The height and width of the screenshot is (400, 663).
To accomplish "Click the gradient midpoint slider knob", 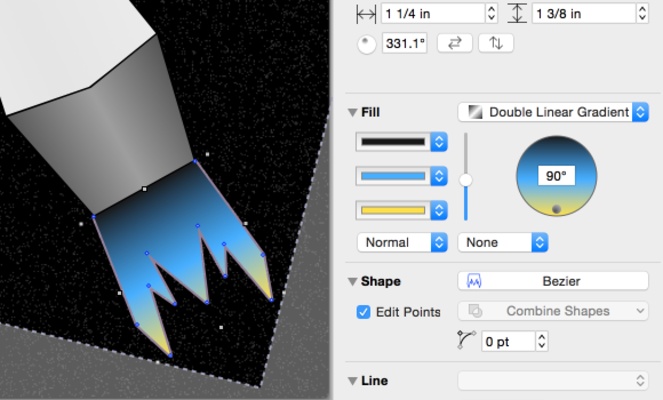I will (466, 180).
